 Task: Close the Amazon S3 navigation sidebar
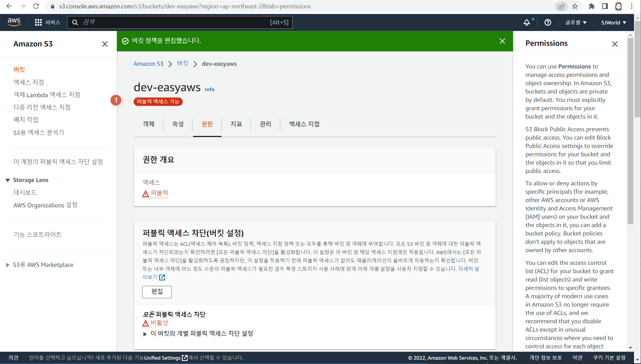click(x=105, y=44)
